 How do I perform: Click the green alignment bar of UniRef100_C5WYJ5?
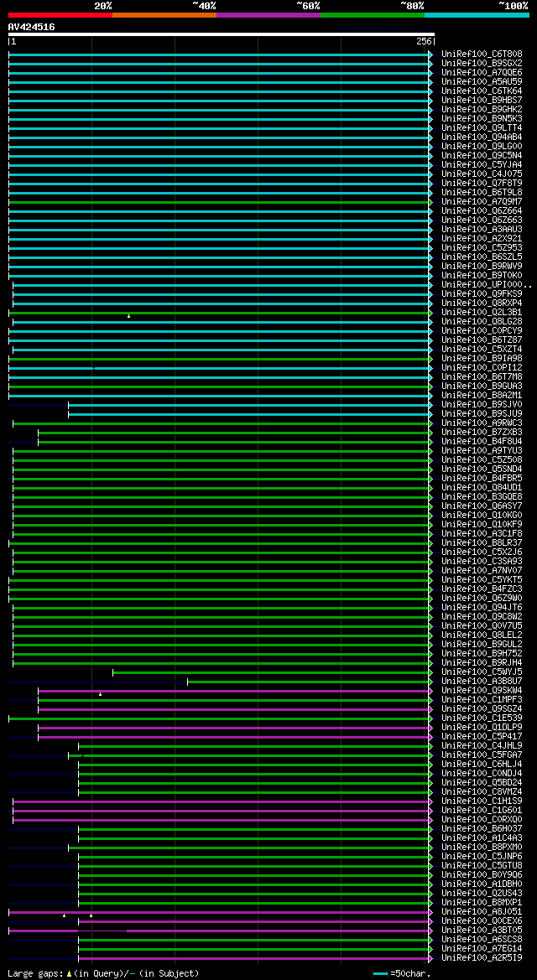[270, 672]
